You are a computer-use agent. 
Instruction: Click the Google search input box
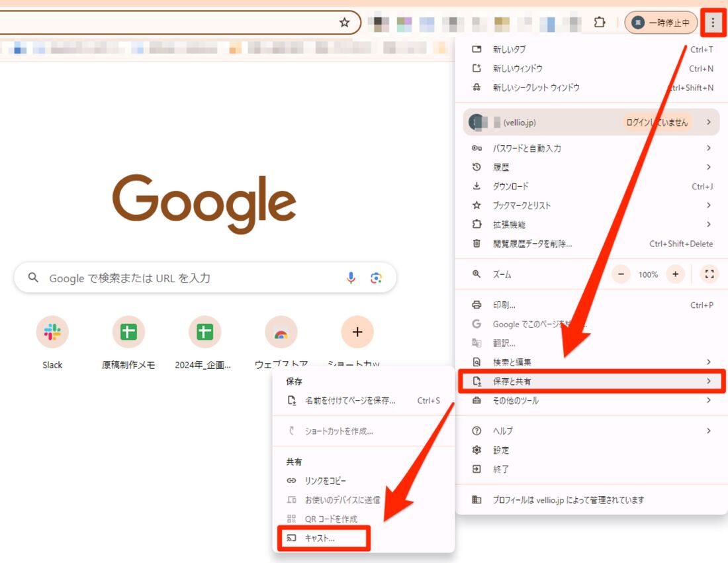(205, 278)
